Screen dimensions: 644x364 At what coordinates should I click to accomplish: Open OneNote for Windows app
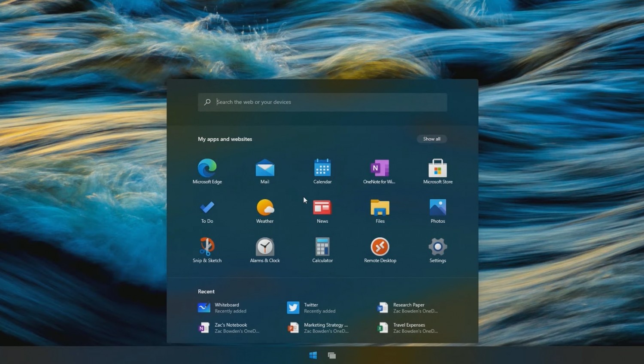point(380,171)
